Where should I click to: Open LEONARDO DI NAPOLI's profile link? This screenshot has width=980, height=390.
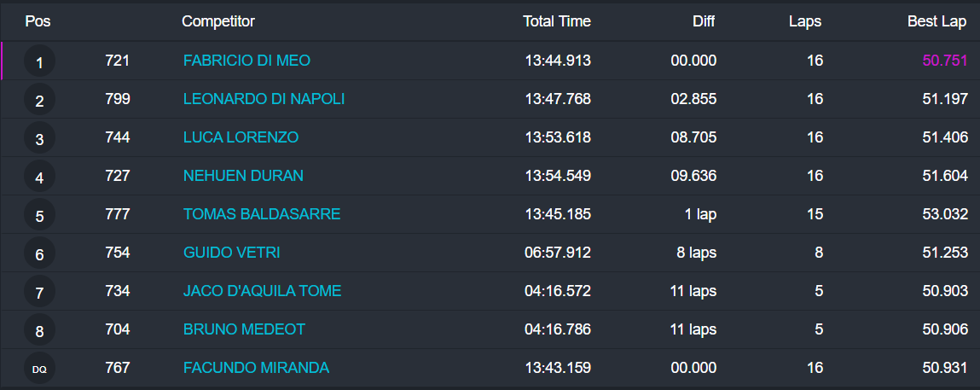tap(264, 99)
